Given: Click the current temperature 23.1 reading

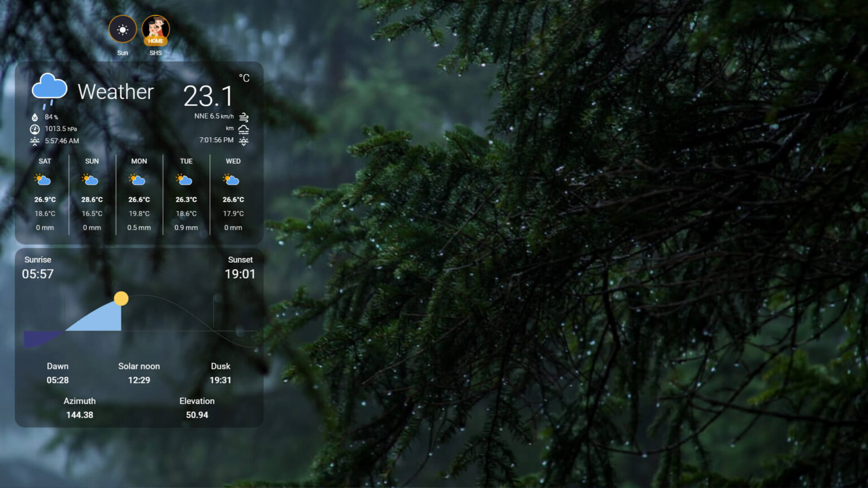Looking at the screenshot, I should [208, 96].
